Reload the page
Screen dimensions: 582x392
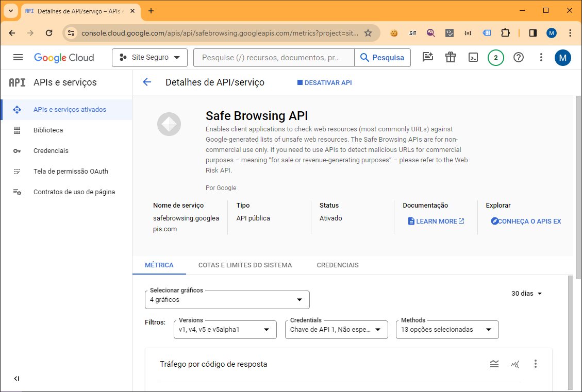tap(48, 33)
